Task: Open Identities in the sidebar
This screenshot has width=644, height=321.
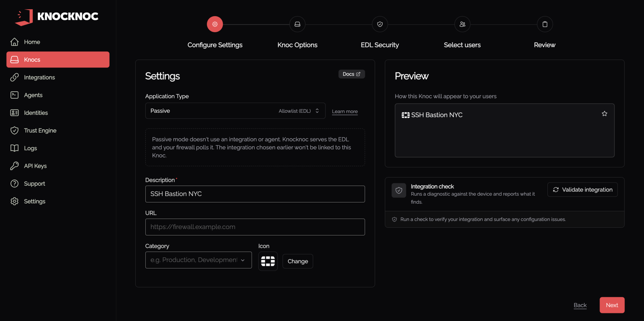Action: 58,113
